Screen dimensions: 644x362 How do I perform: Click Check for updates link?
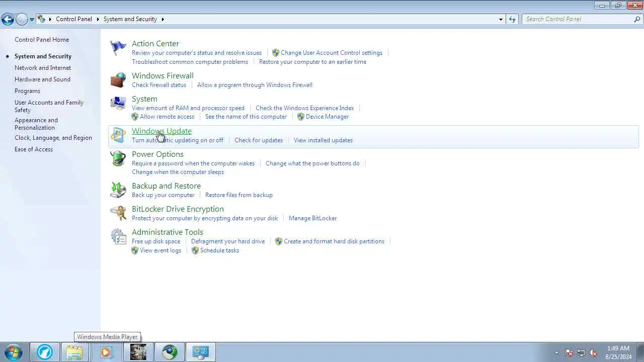pyautogui.click(x=259, y=140)
